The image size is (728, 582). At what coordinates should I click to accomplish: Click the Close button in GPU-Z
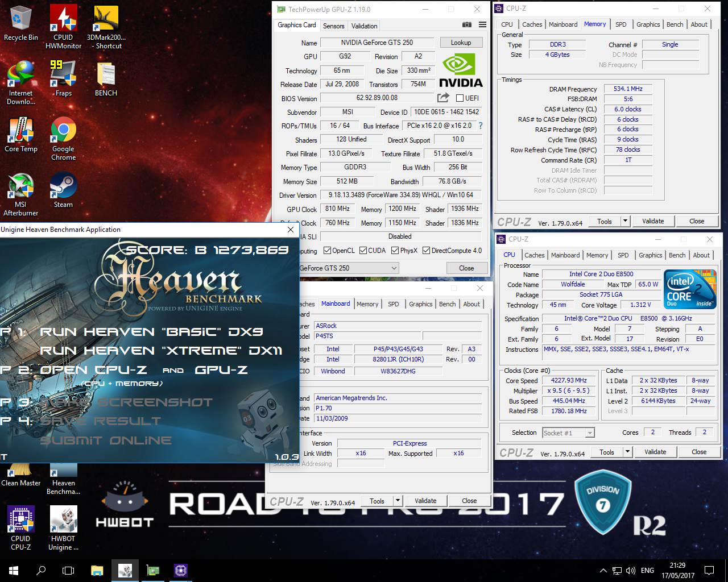coord(466,268)
